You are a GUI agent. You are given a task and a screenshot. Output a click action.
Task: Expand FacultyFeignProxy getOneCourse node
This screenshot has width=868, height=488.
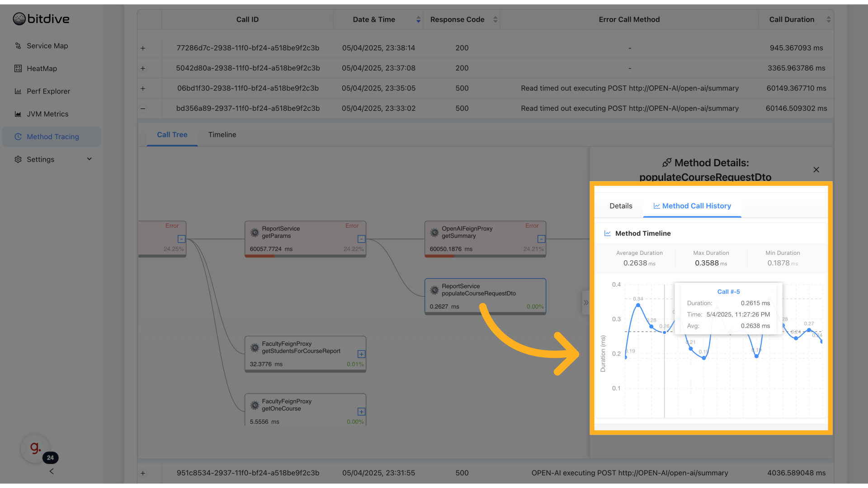tap(361, 412)
